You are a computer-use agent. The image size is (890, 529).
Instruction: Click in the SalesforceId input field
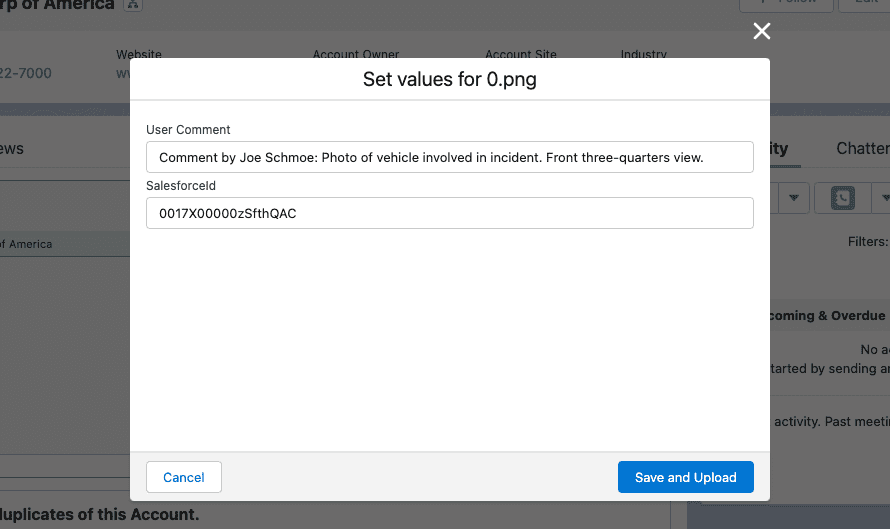449,213
